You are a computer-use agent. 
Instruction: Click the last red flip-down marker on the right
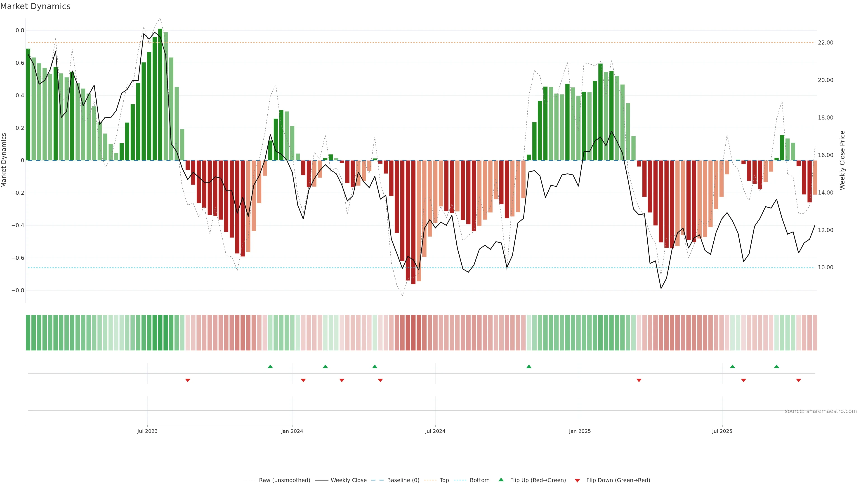[x=798, y=380]
